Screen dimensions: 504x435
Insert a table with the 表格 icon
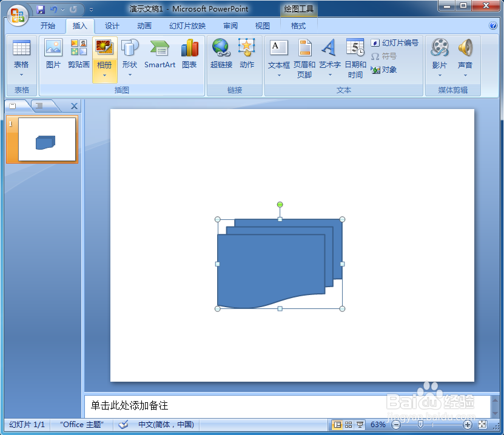[x=21, y=48]
